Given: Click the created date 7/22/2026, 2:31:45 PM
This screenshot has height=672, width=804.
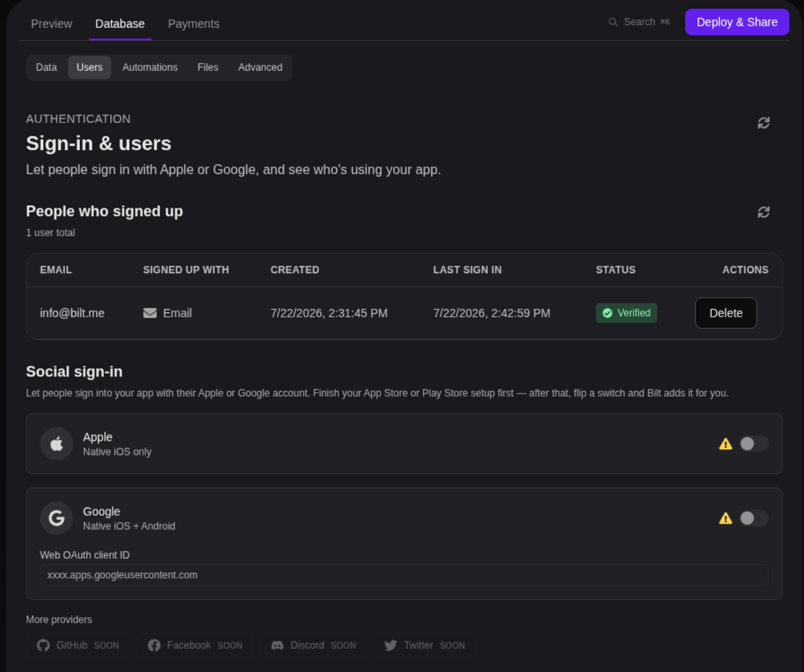Looking at the screenshot, I should [x=329, y=313].
